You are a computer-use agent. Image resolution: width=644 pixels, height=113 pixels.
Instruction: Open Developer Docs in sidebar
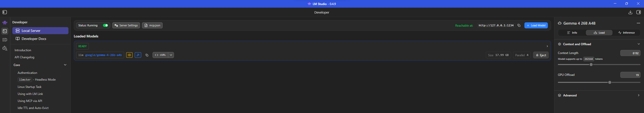pos(40,39)
